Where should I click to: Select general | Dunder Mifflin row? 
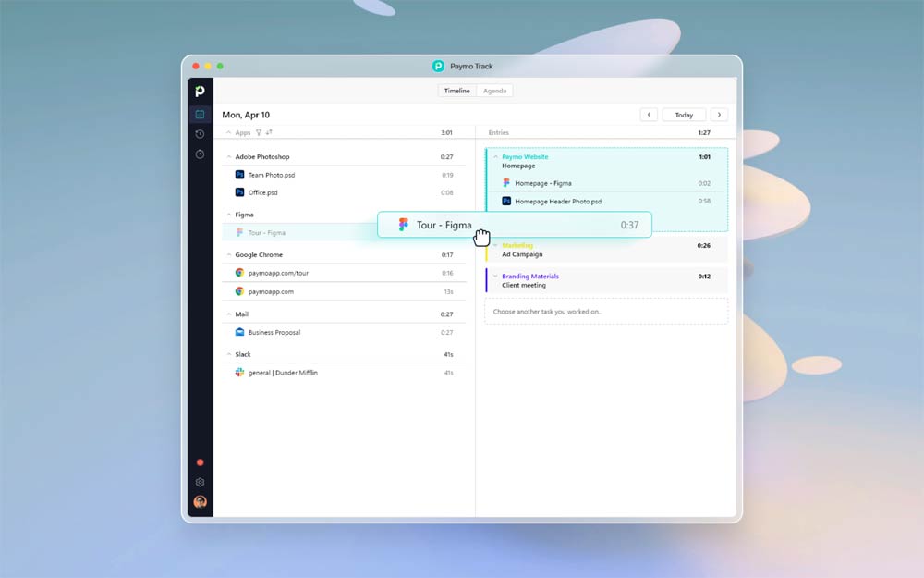coord(344,372)
